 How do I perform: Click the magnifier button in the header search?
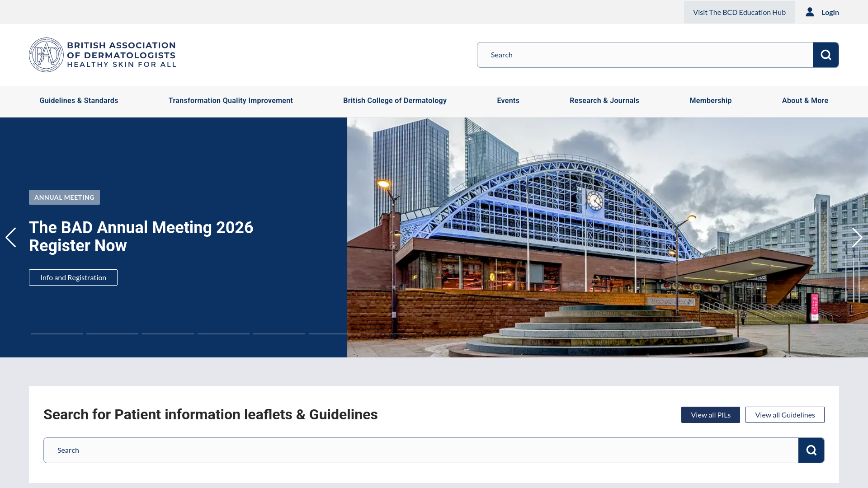click(x=826, y=55)
